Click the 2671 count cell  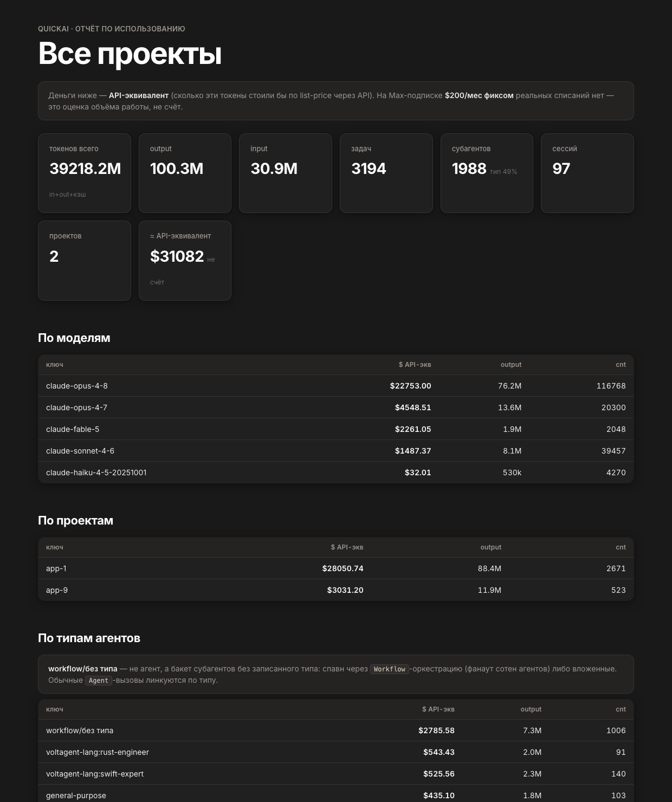point(616,568)
